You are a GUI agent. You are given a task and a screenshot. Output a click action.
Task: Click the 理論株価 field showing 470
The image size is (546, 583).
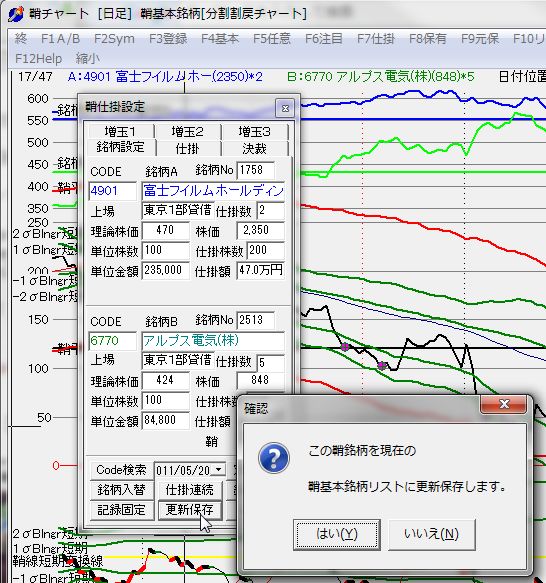(166, 231)
